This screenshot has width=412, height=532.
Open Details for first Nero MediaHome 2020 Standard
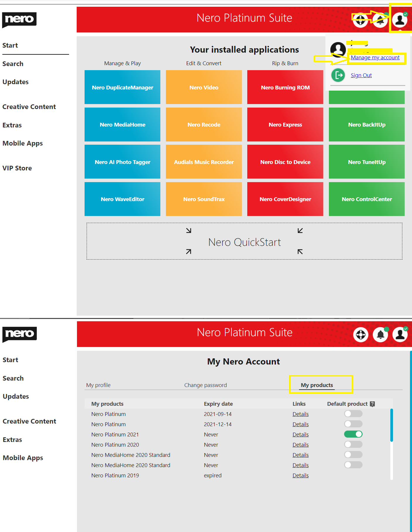point(301,455)
